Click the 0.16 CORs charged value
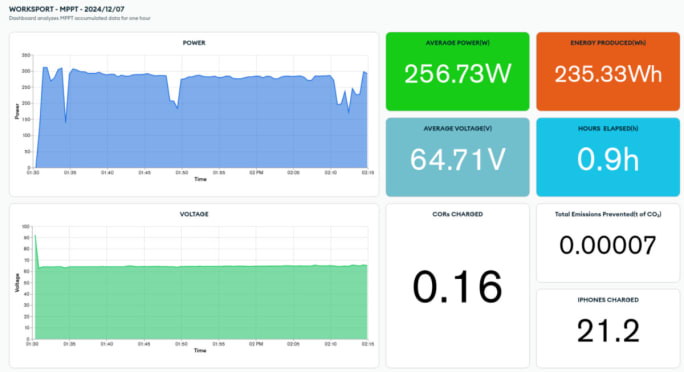This screenshot has height=372, width=684. [x=458, y=287]
